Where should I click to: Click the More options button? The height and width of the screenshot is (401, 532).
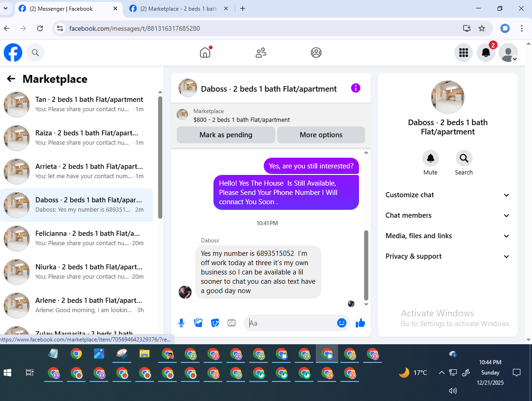(x=321, y=135)
